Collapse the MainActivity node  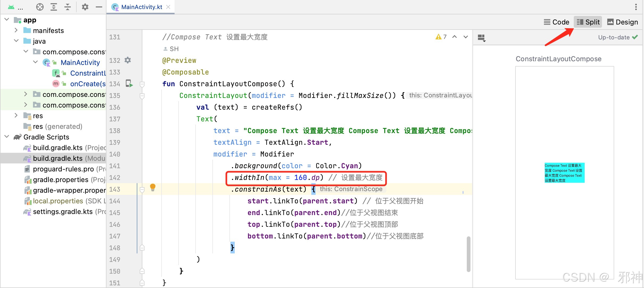(35, 62)
